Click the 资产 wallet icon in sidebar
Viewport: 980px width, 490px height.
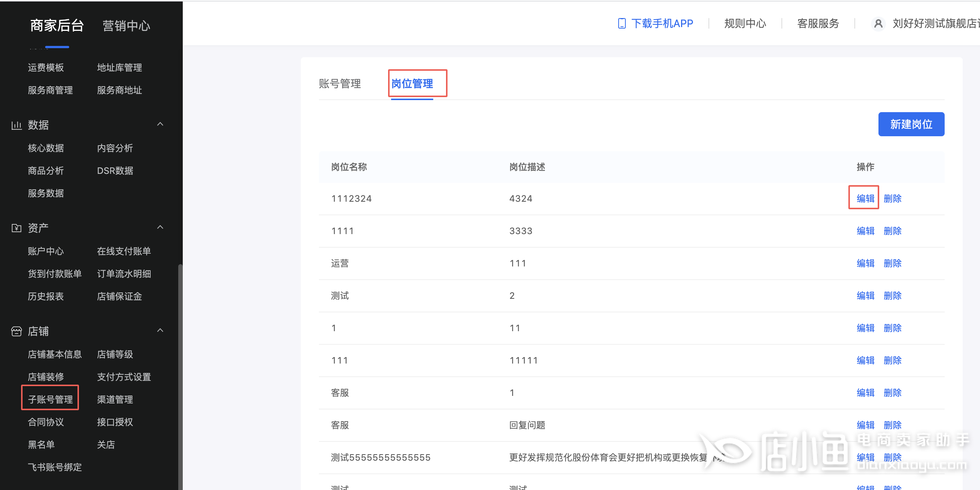click(17, 228)
